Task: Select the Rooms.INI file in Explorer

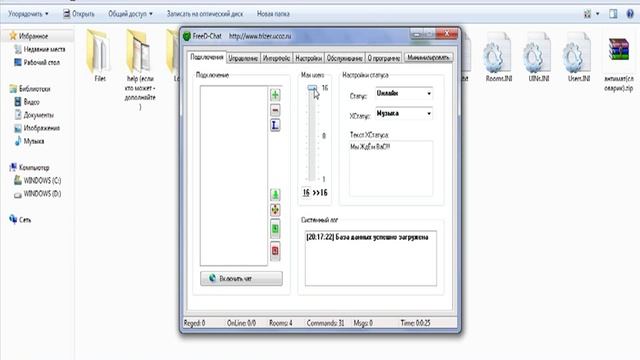Action: [x=498, y=57]
